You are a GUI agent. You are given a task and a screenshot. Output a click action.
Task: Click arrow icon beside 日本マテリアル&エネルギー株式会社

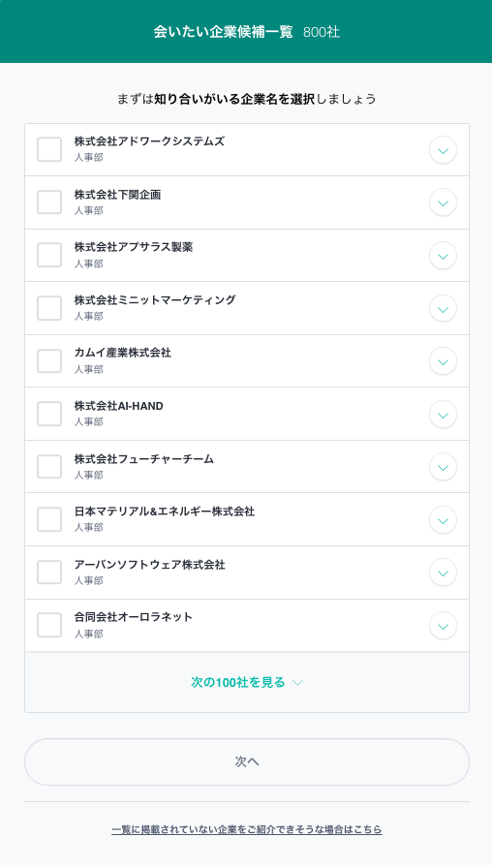(x=443, y=520)
